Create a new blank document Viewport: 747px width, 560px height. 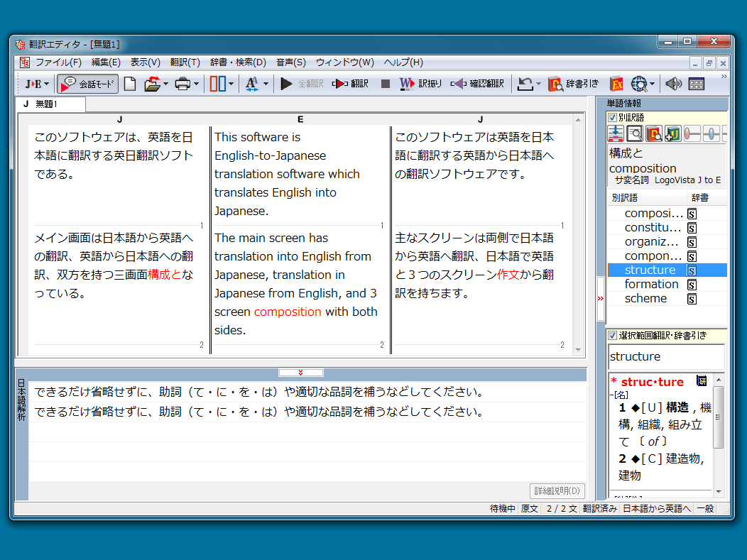[x=129, y=84]
